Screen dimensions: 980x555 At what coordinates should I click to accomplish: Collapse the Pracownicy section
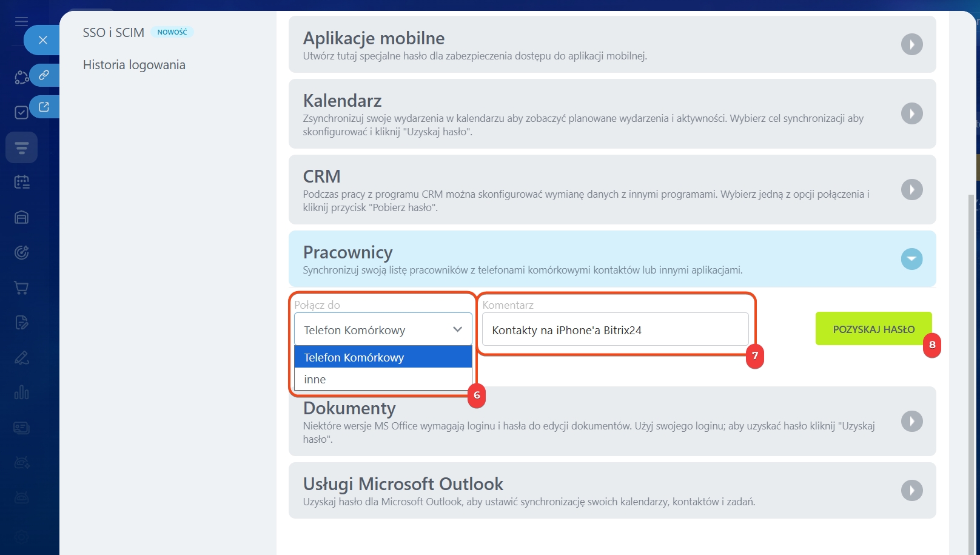(911, 259)
